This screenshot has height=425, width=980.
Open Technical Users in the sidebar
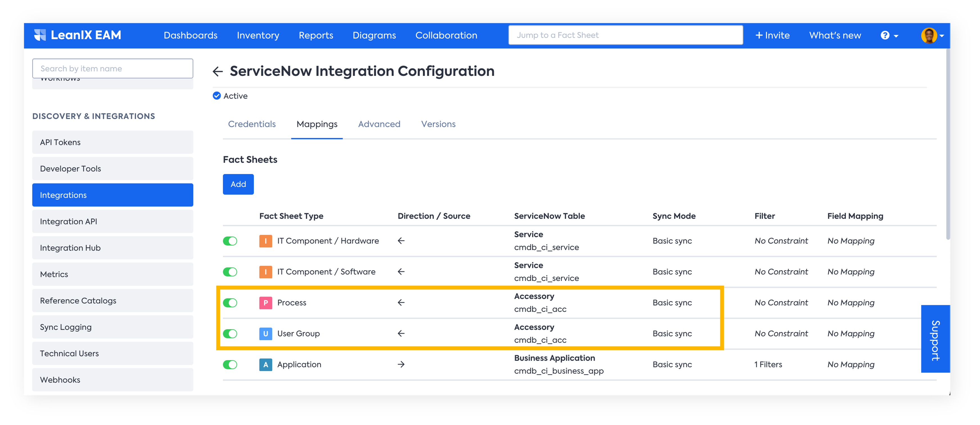pyautogui.click(x=113, y=354)
